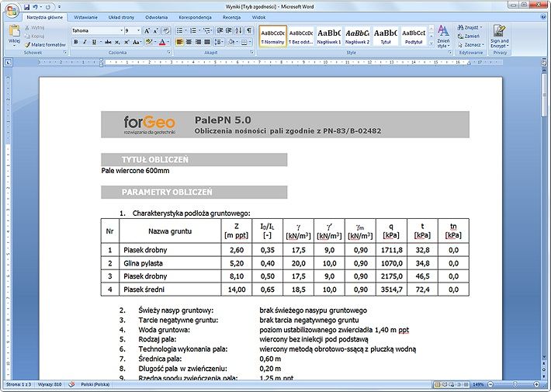Image resolution: width=551 pixels, height=392 pixels.
Task: Undo the last action
Action: pos(35,7)
